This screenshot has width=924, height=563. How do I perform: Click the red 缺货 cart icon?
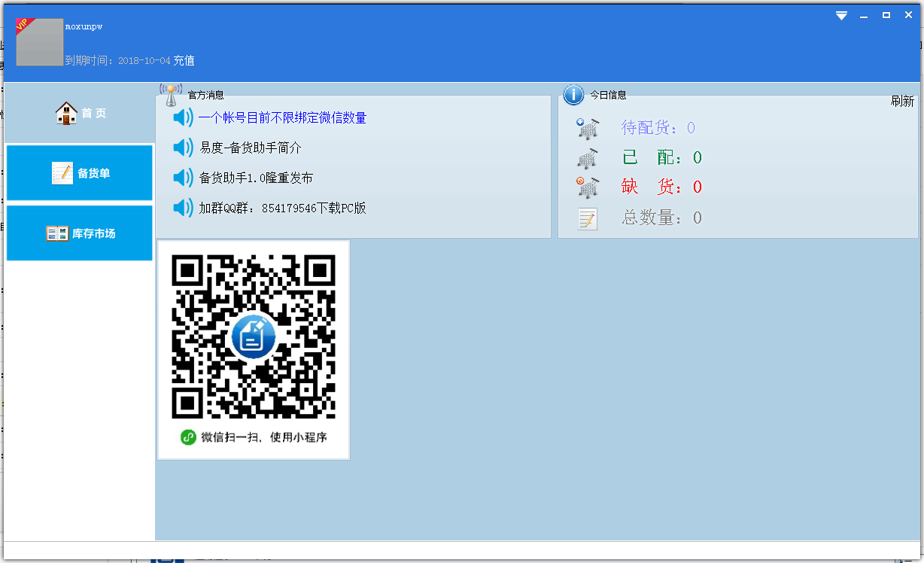point(588,187)
